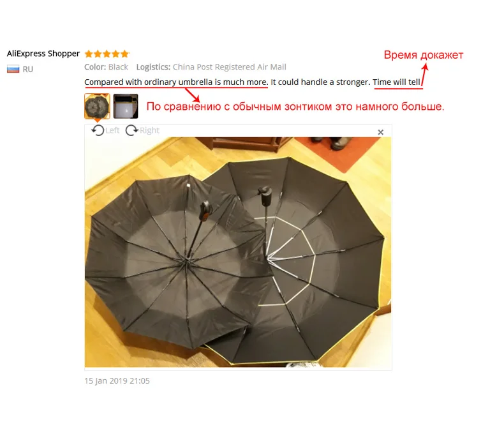Click the RU country code label

28,70
